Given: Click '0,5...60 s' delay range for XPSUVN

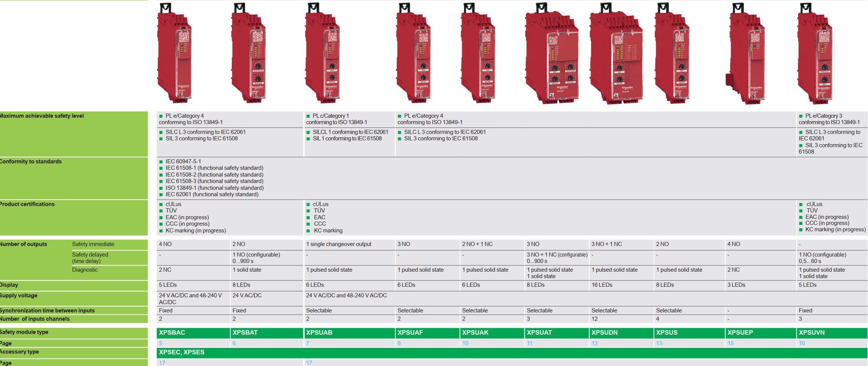Looking at the screenshot, I should (x=810, y=261).
